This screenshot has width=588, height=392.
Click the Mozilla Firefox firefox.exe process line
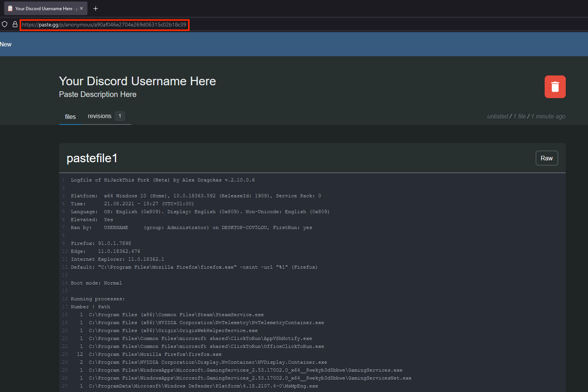155,354
